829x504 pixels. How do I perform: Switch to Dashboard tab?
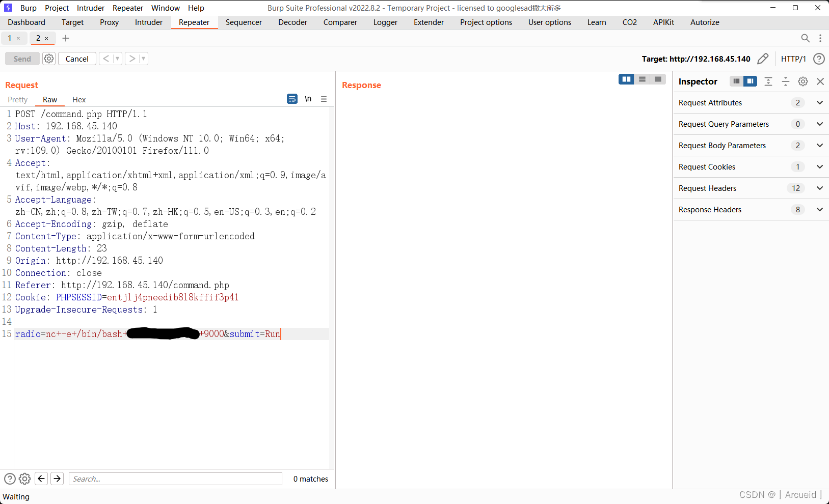click(26, 22)
